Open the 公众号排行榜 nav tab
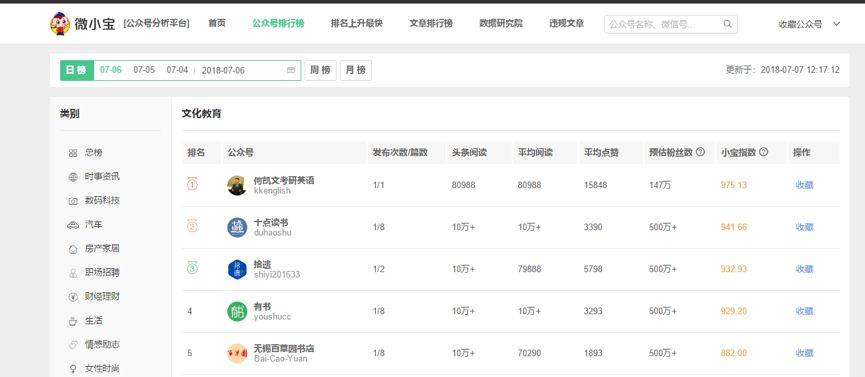865x377 pixels. [x=278, y=23]
